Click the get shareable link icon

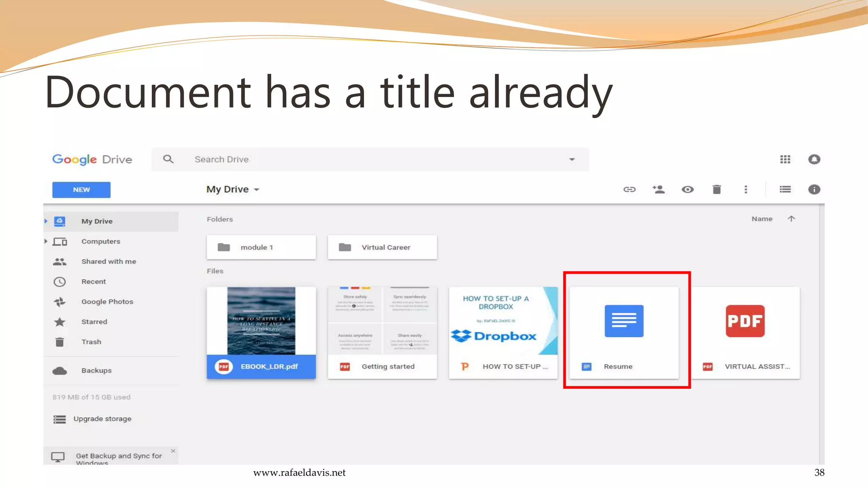pyautogui.click(x=629, y=189)
